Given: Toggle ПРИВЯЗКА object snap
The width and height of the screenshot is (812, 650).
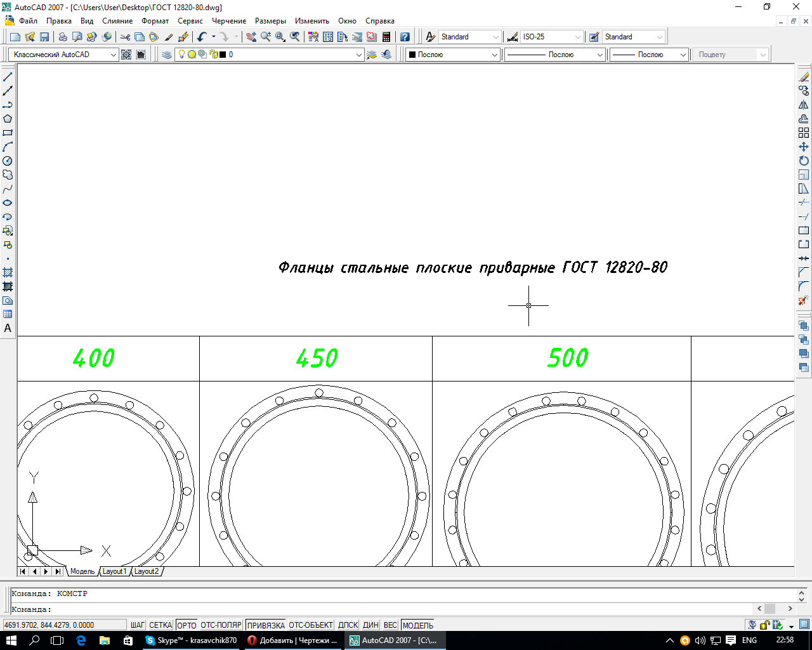Looking at the screenshot, I should coord(266,625).
